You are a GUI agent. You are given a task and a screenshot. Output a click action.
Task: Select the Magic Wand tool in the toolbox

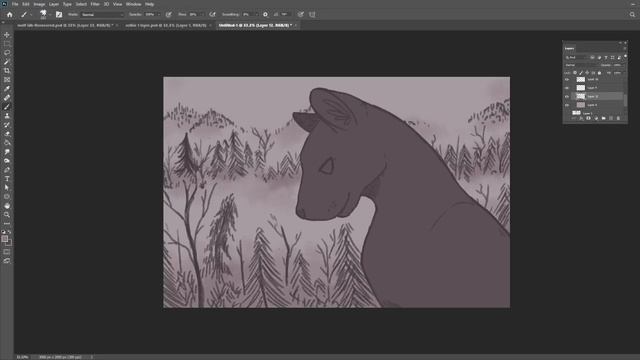pyautogui.click(x=7, y=62)
